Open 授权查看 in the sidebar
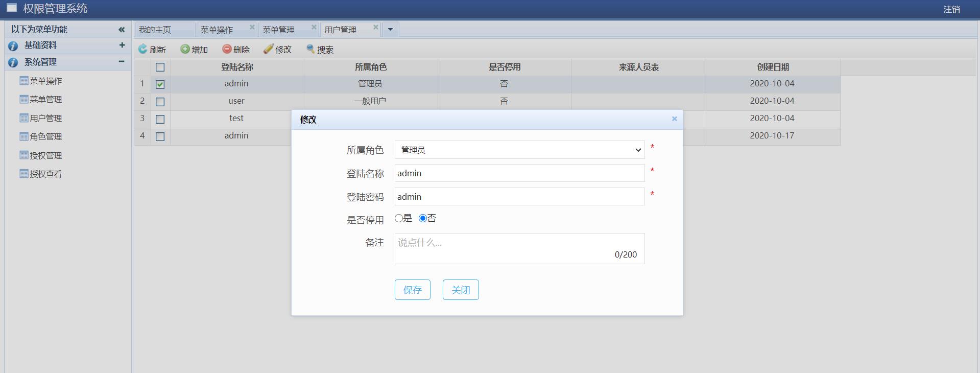The image size is (980, 373). (46, 174)
